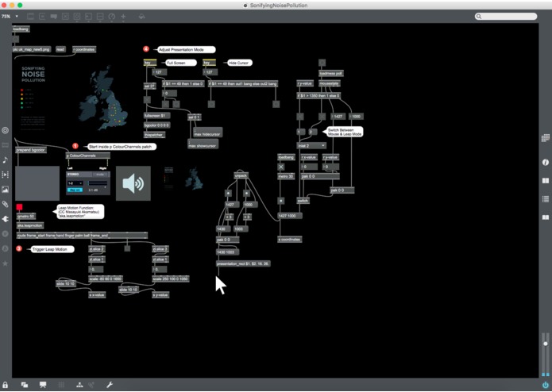Add a comment box from toolbar

pos(54,17)
